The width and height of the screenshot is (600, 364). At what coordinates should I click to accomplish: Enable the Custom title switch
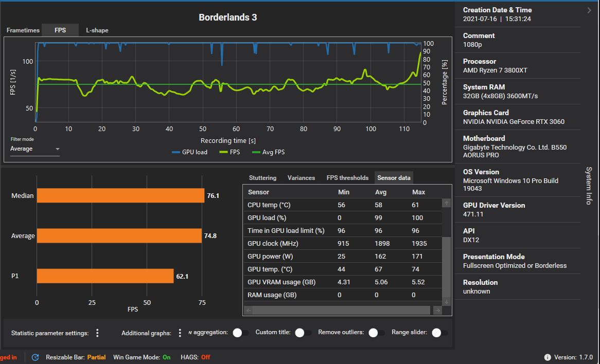303,333
